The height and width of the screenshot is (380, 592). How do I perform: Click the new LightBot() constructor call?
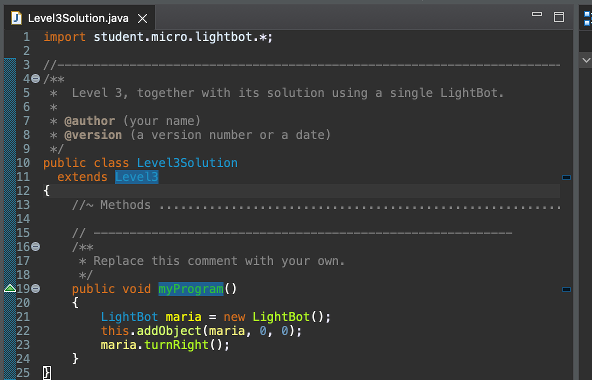(276, 317)
